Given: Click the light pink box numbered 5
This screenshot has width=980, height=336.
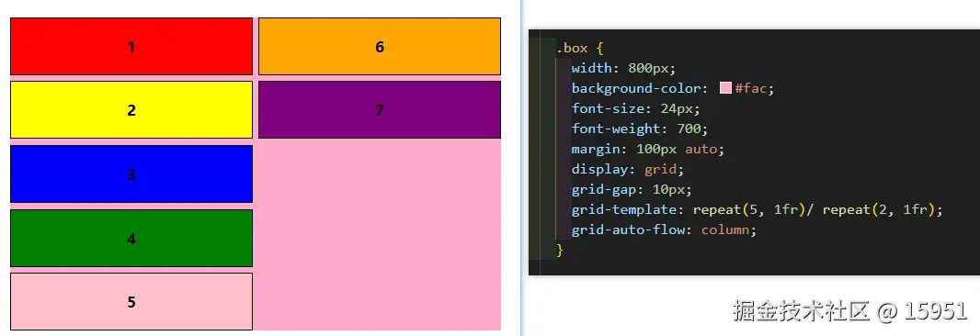Looking at the screenshot, I should tap(131, 302).
